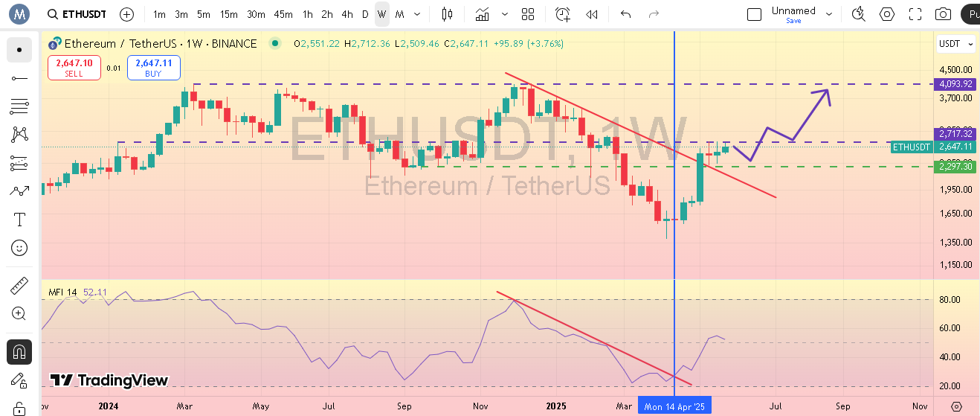Click the BUY 2,647.11 button

coord(153,68)
